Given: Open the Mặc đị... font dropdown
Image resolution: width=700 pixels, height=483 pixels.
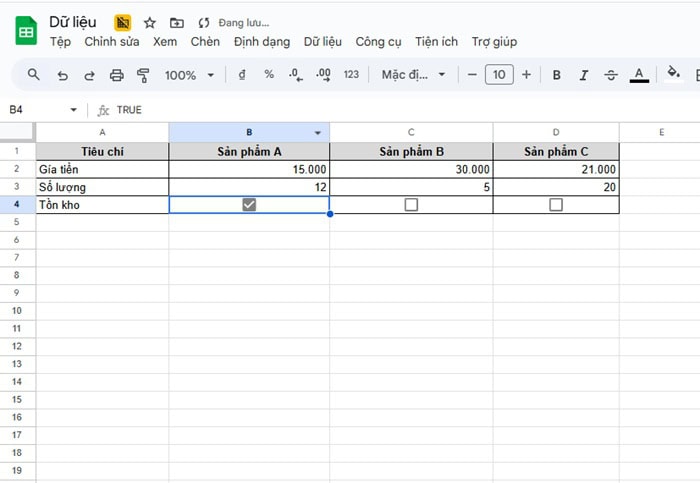Looking at the screenshot, I should pos(413,75).
